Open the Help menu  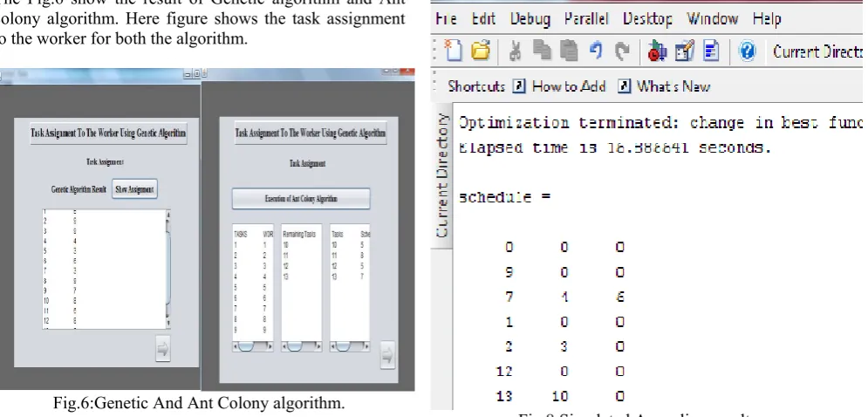[767, 19]
